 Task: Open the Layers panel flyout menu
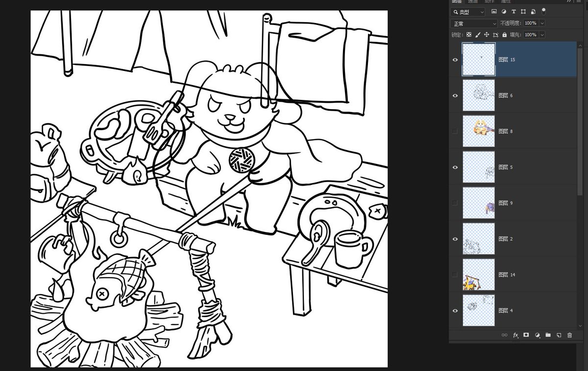(578, 1)
